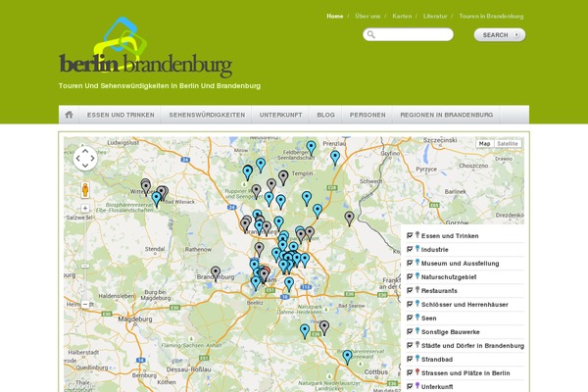Uncheck the Seen checkbox
This screenshot has width=588, height=392.
click(x=410, y=318)
